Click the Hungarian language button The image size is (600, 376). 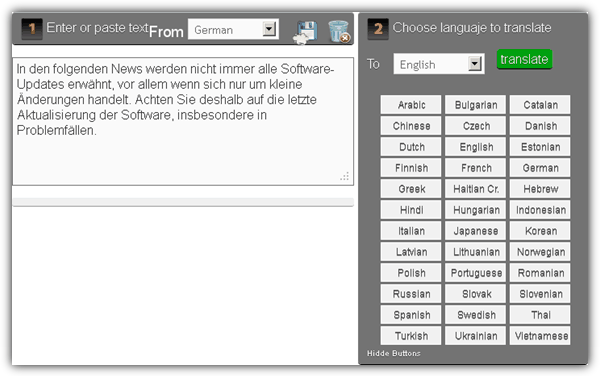[x=476, y=210]
